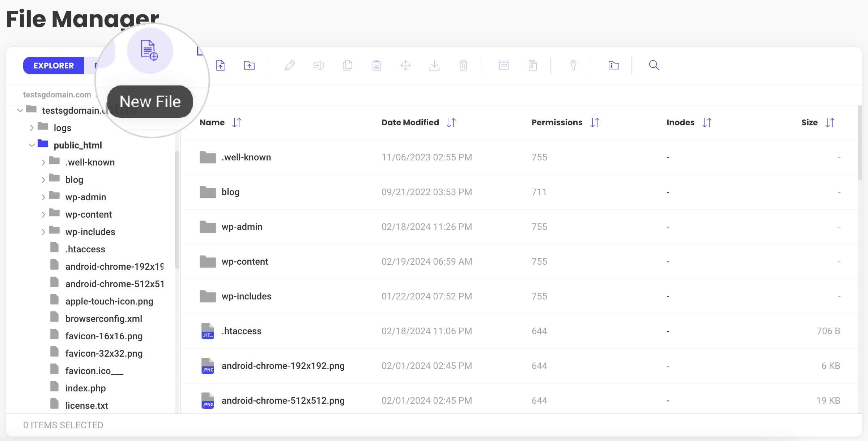Click the .htaccess HT file icon in list
The image size is (868, 441).
[208, 331]
